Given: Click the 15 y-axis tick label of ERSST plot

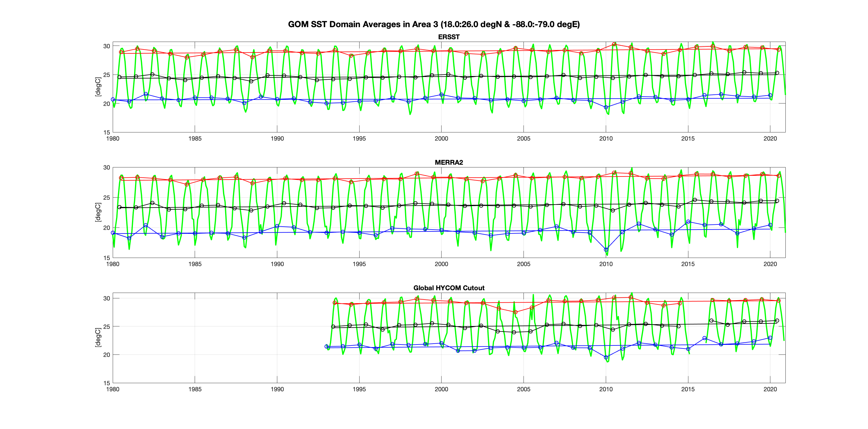Looking at the screenshot, I should tap(106, 132).
